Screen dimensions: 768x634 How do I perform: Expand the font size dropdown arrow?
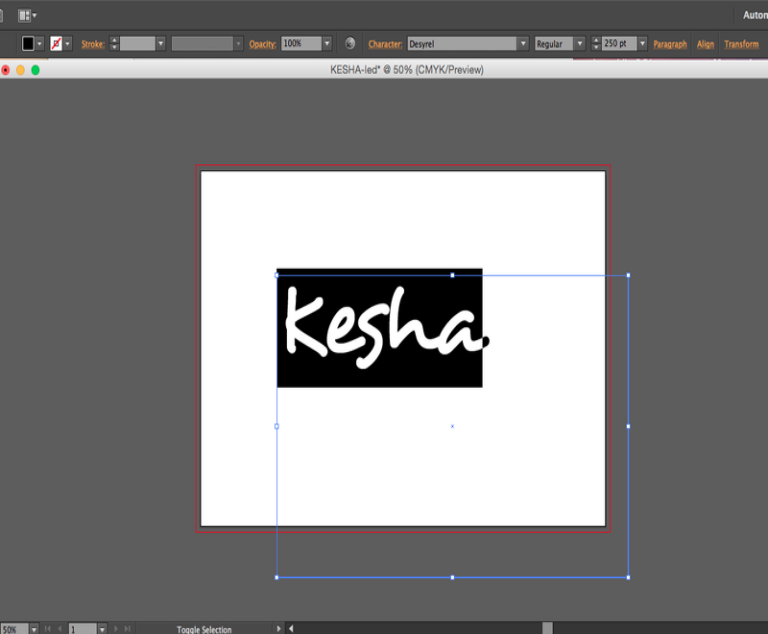[643, 44]
